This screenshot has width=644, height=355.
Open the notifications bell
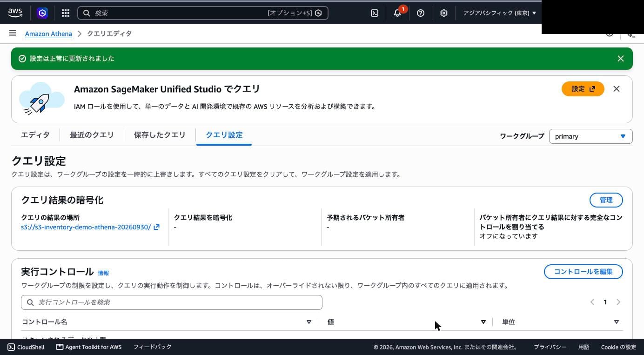point(397,13)
